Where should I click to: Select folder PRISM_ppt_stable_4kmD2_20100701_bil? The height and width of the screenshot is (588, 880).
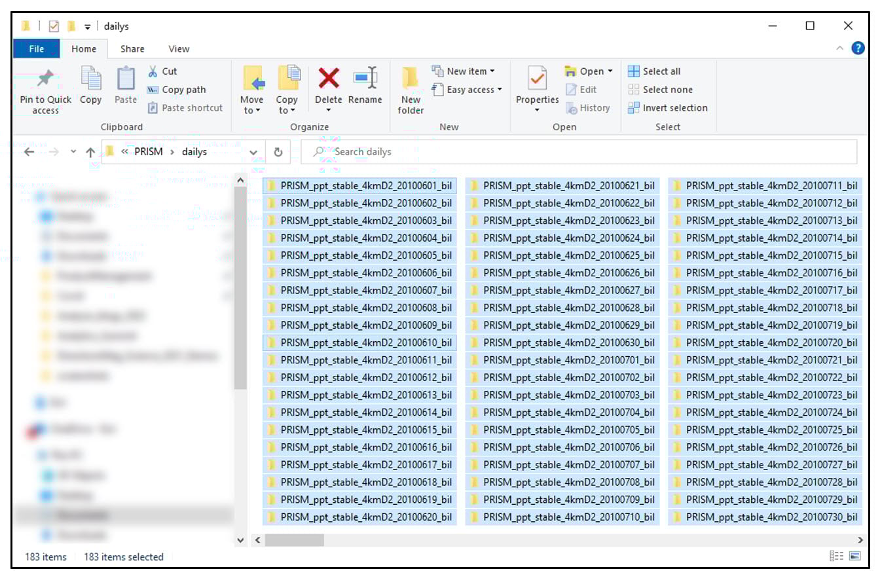(562, 360)
